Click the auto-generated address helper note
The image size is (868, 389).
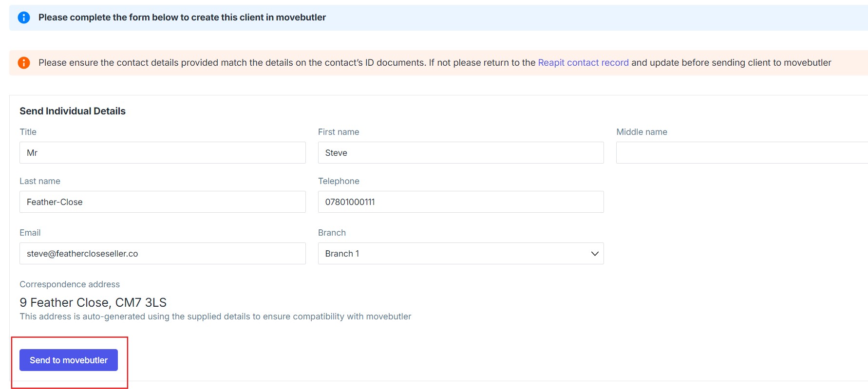click(215, 316)
